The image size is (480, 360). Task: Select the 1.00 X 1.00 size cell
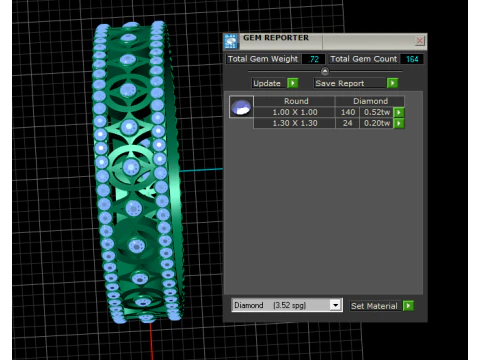tap(294, 112)
